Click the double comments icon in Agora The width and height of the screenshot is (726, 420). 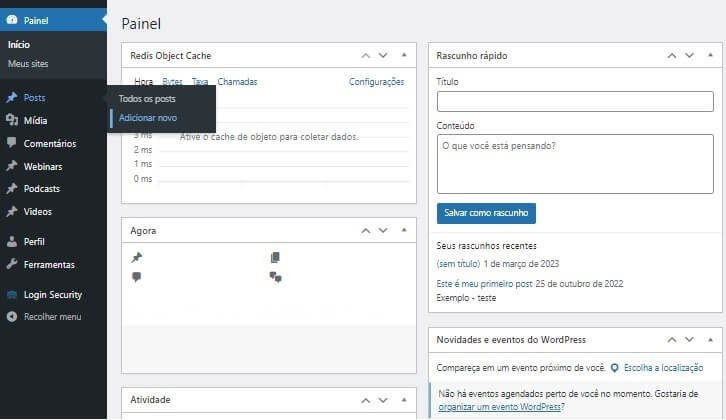(275, 277)
